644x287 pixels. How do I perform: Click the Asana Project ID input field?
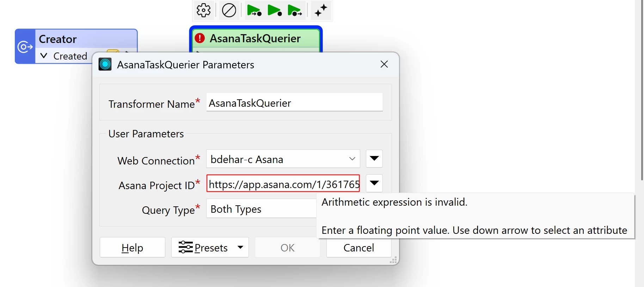click(x=283, y=183)
